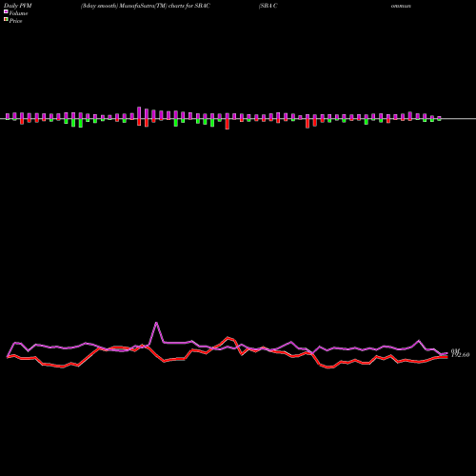Click the highest peak of the red price line
This screenshot has height=476, width=476.
tap(228, 338)
